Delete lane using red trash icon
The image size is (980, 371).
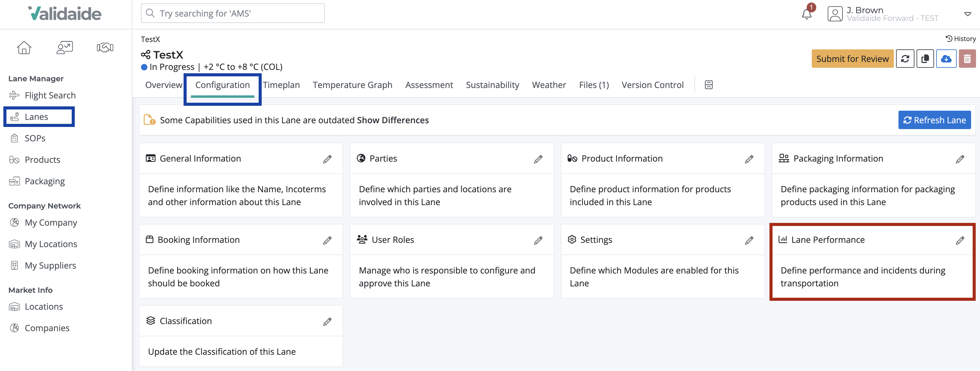[x=967, y=59]
